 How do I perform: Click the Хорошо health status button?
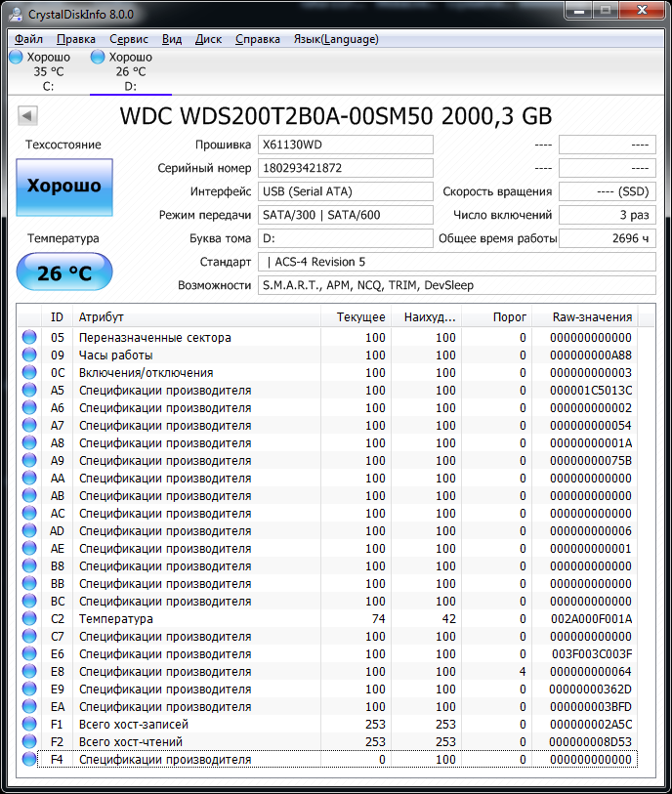click(x=64, y=187)
